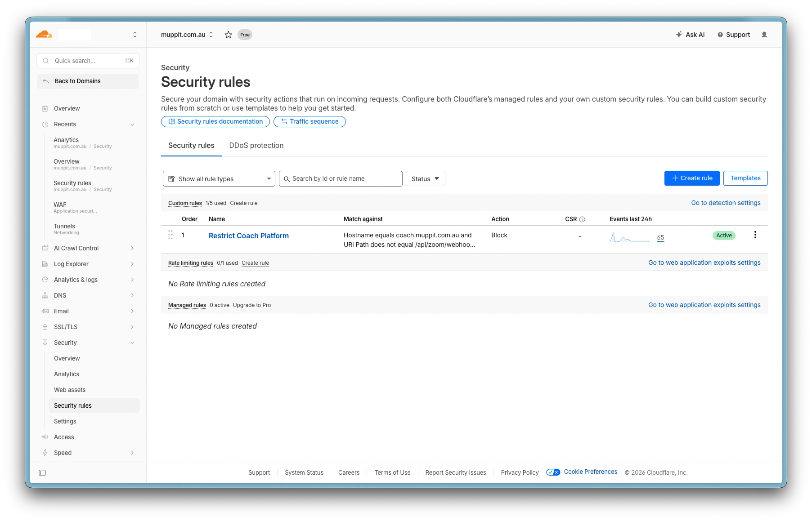Collapse the Recents section in sidebar
The width and height of the screenshot is (812, 521).
[132, 125]
